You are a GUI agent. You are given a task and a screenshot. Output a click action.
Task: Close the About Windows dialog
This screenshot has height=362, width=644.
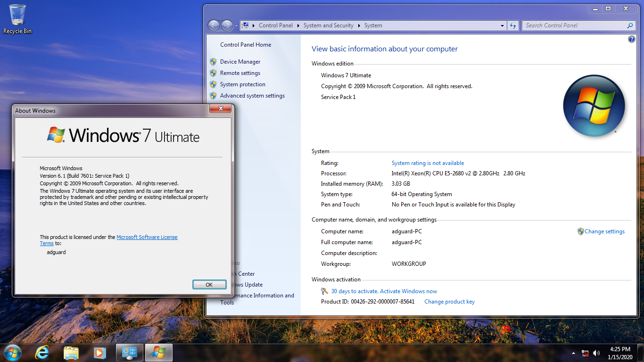[x=220, y=109]
